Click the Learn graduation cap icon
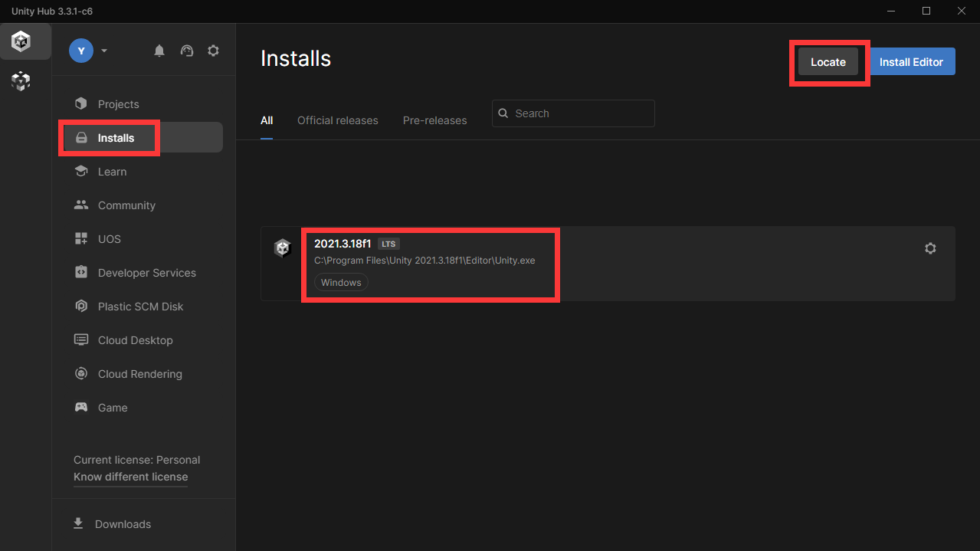 [x=80, y=171]
